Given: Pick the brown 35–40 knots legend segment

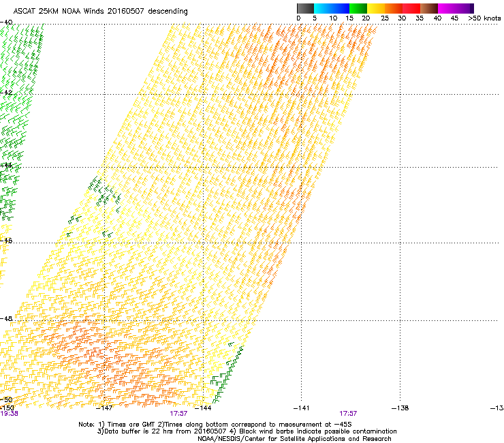Looking at the screenshot, I should pyautogui.click(x=429, y=8).
